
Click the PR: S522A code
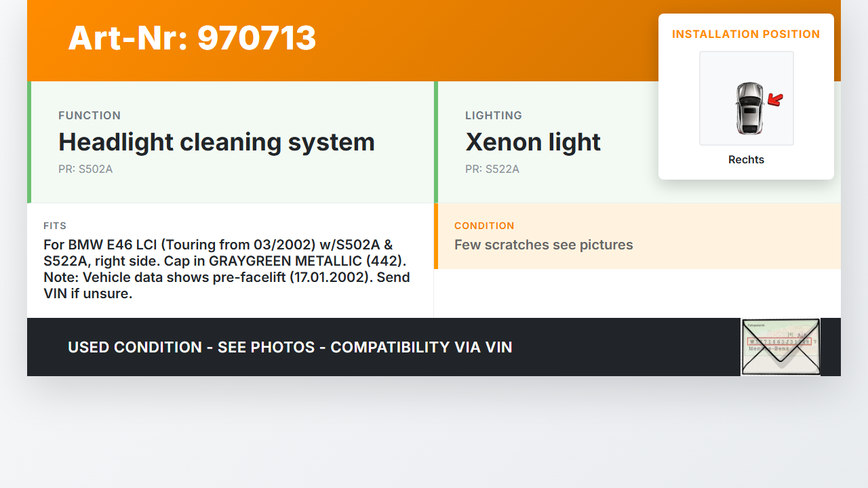[492, 169]
